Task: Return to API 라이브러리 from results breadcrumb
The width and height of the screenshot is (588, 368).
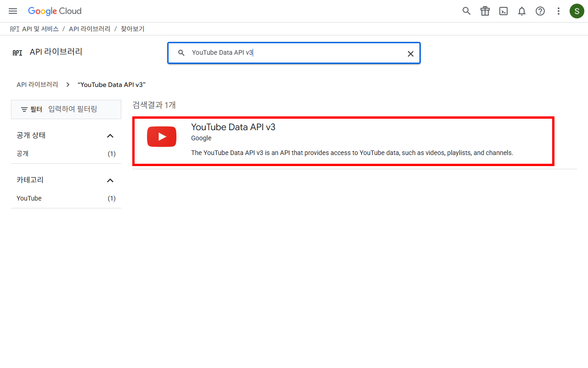Action: click(x=37, y=85)
